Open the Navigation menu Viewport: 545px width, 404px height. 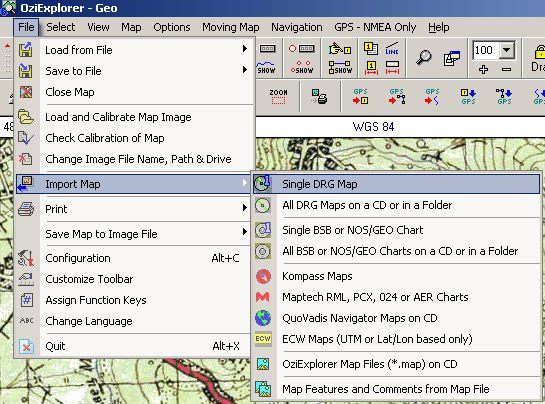296,27
